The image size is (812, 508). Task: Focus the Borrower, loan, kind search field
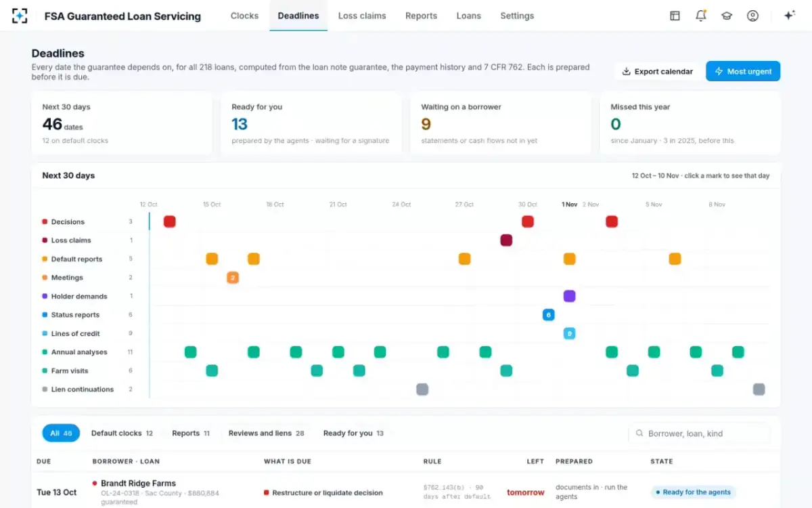[699, 433]
